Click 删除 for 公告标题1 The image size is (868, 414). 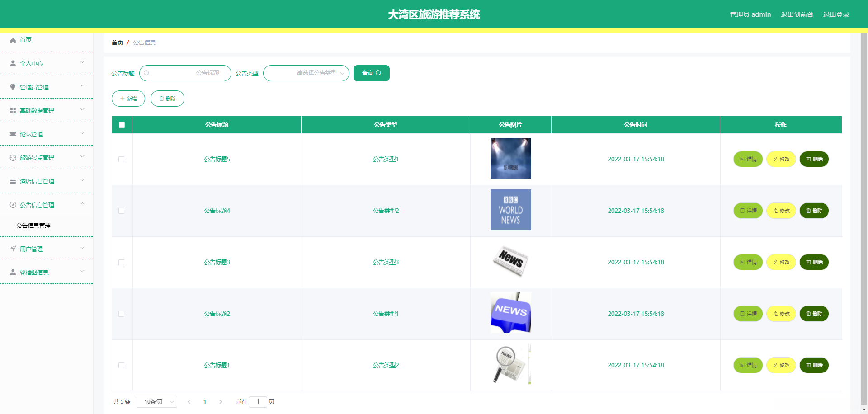click(x=814, y=365)
